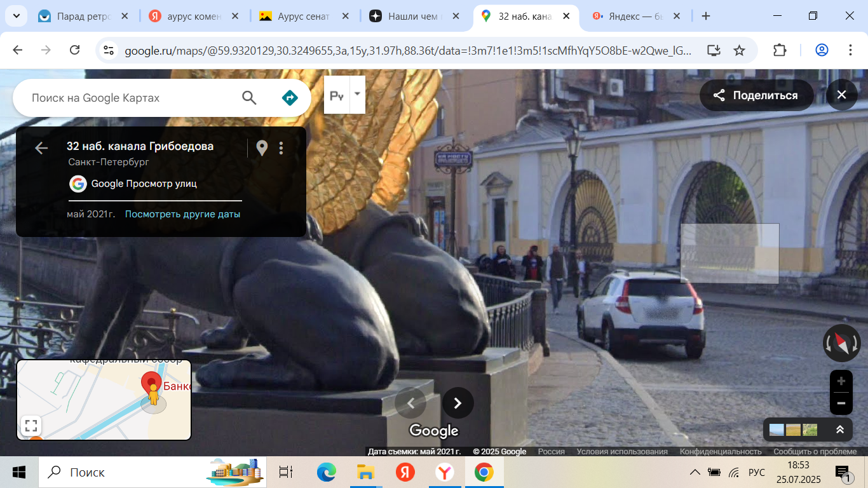Click the location pin icon in the info panel
This screenshot has width=868, height=488.
(262, 148)
